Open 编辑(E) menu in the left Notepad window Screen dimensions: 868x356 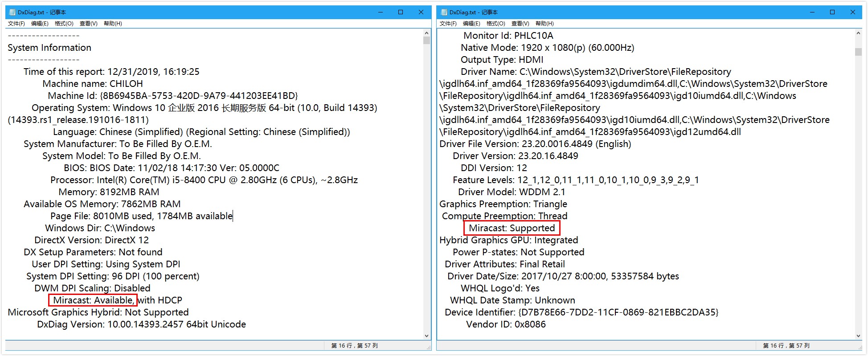coord(40,24)
